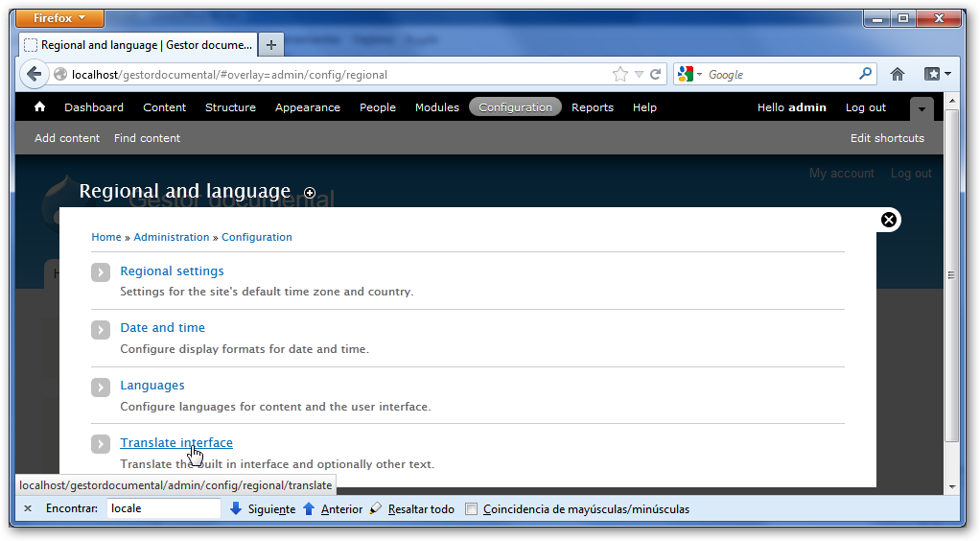Close the find bar
The width and height of the screenshot is (980, 541).
(x=28, y=509)
